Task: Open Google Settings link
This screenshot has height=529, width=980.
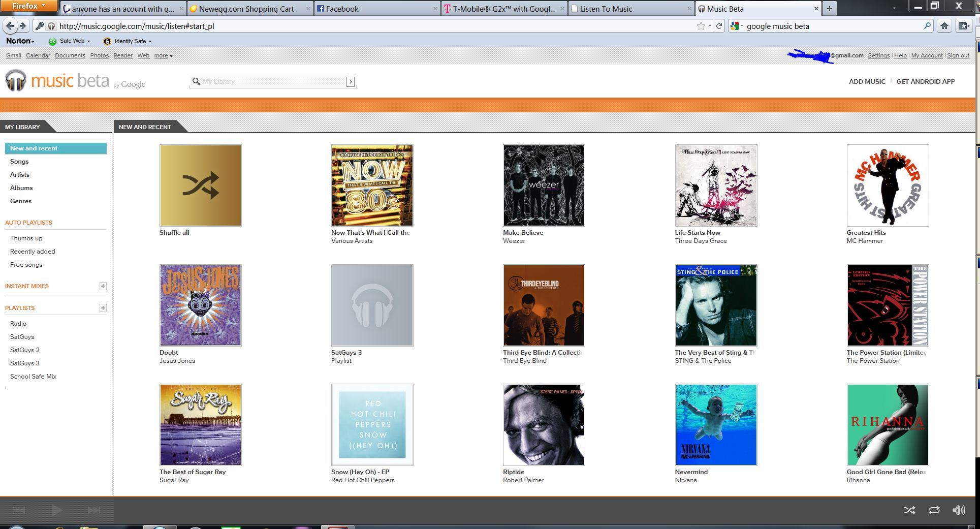Action: 878,56
